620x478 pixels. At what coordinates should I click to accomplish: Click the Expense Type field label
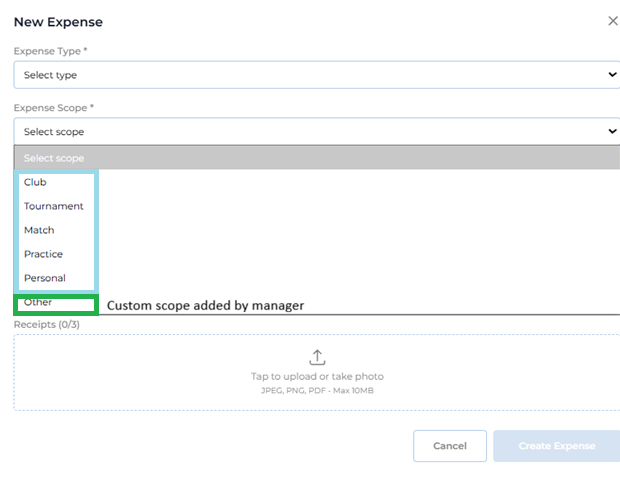pyautogui.click(x=50, y=51)
